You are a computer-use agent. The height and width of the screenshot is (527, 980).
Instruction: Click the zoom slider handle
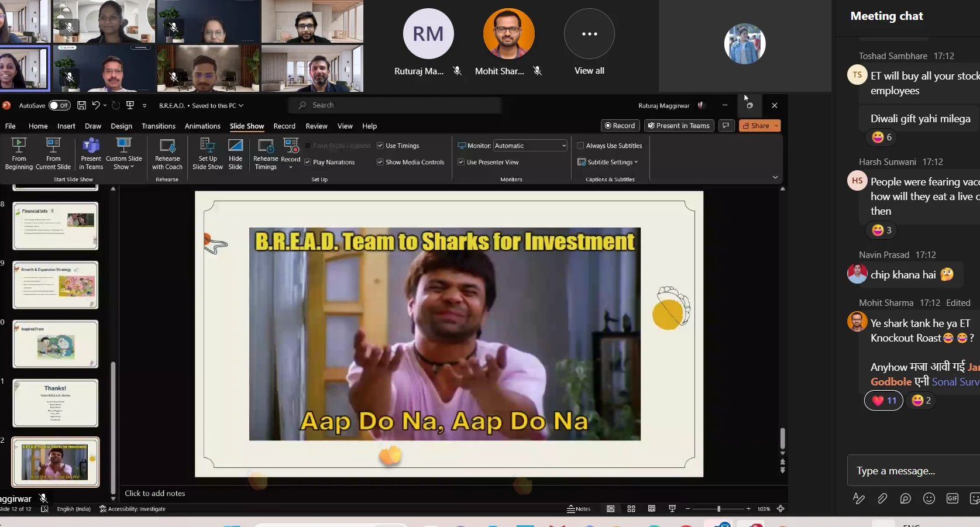point(718,509)
